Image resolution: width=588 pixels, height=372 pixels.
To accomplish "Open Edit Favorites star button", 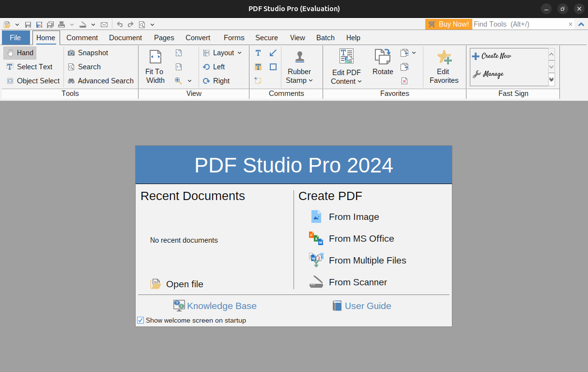I will pos(444,67).
